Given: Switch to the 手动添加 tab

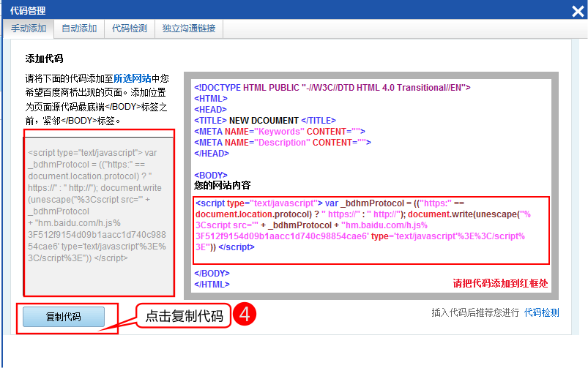Looking at the screenshot, I should (29, 29).
